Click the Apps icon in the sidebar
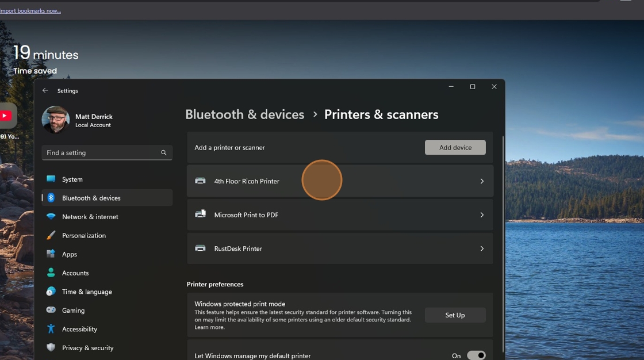644x360 pixels. pyautogui.click(x=51, y=254)
